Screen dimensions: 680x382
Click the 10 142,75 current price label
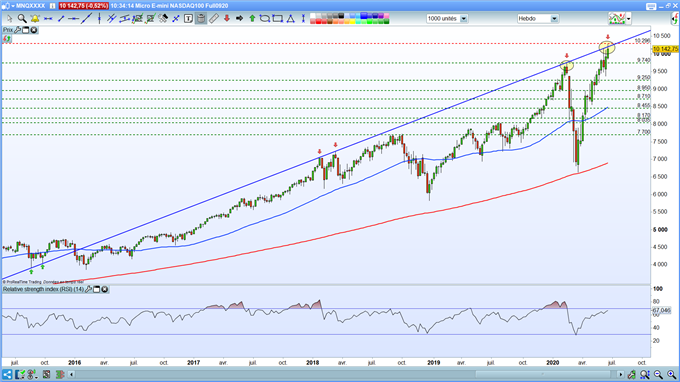click(x=665, y=49)
